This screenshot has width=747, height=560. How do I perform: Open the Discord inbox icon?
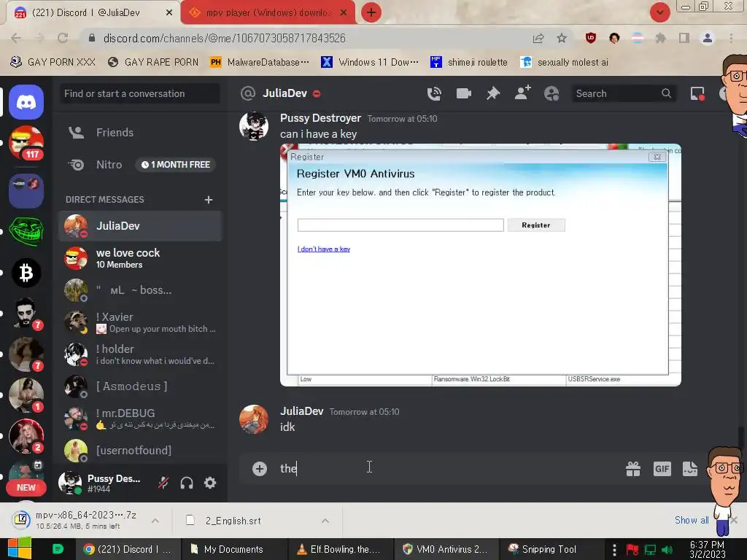click(x=697, y=93)
